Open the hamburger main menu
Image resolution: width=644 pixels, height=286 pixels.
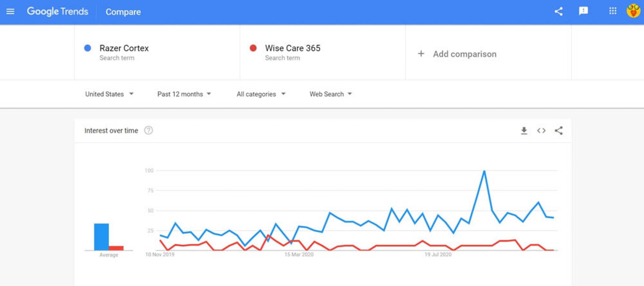[10, 12]
